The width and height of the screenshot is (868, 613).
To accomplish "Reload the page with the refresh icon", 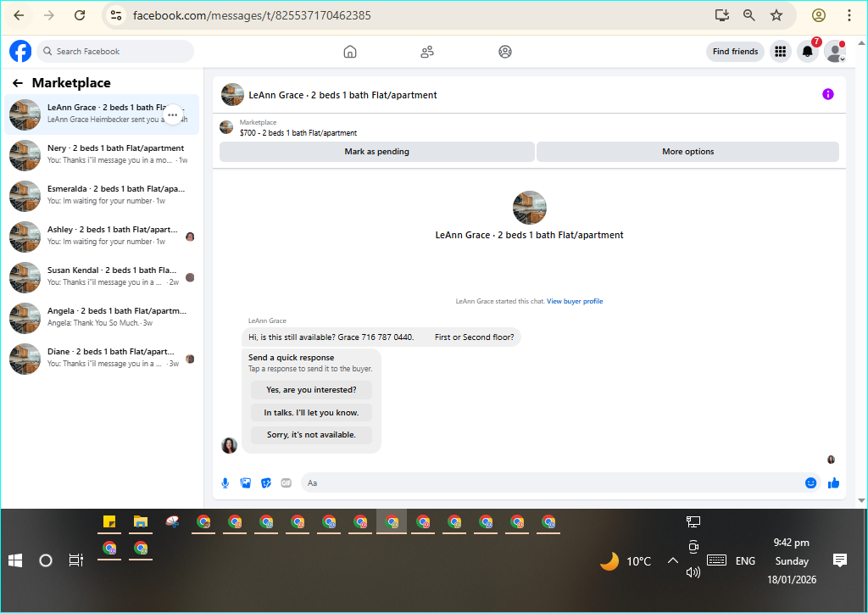I will tap(80, 15).
